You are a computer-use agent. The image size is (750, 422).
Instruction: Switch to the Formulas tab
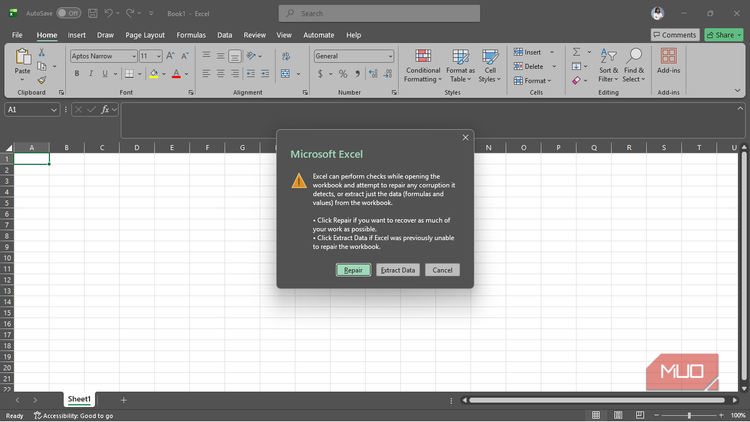pos(191,35)
